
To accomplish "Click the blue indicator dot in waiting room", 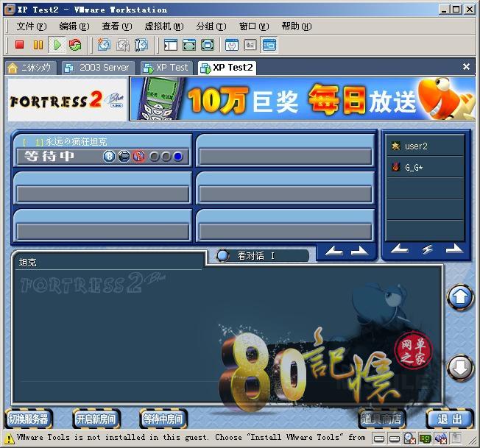I will 178,156.
